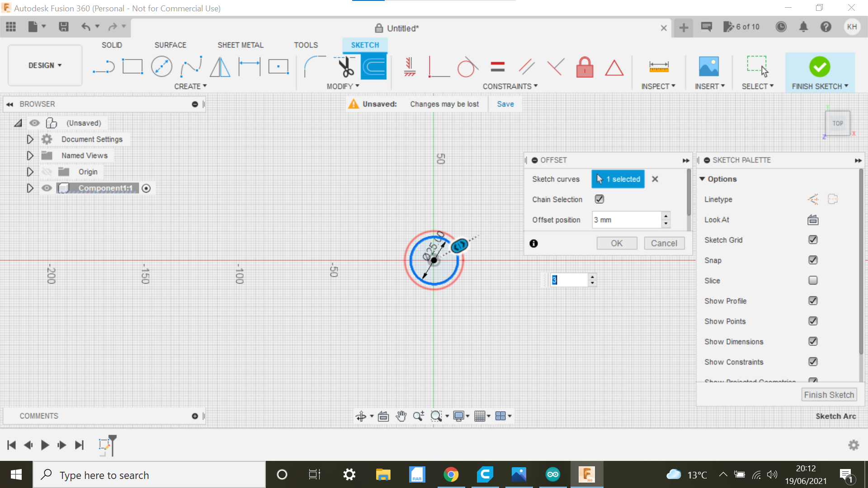Screen dimensions: 868x488
Task: Open the Finish Sketch dropdown arrow
Action: click(845, 86)
